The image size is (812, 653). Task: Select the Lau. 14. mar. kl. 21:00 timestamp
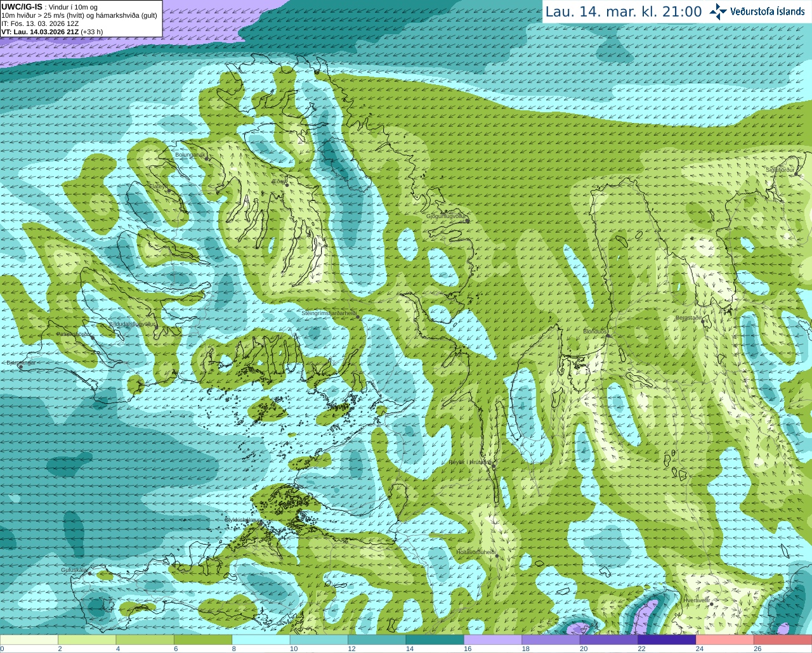[x=624, y=11]
